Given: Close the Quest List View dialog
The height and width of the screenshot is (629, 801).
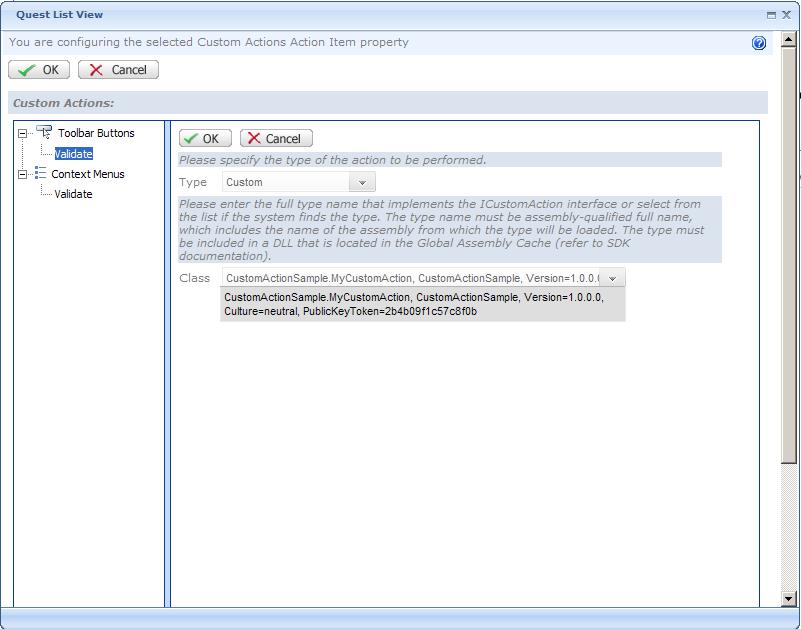Looking at the screenshot, I should pos(786,15).
